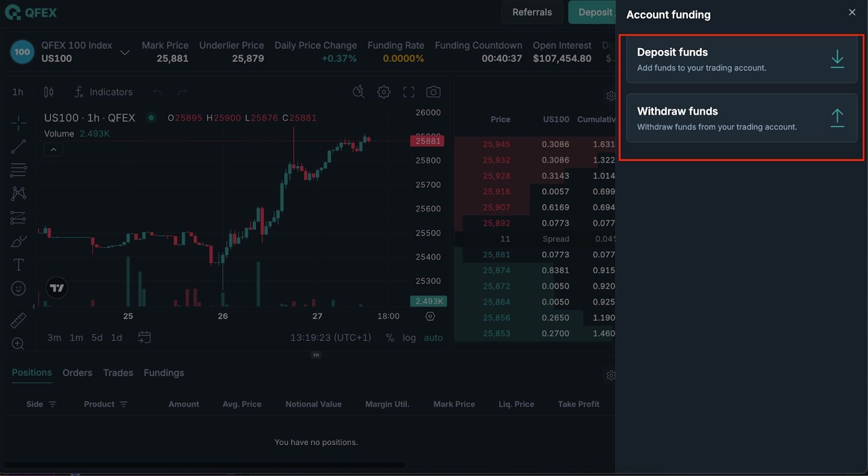
Task: Expand the US100 market selector chevron
Action: tap(125, 53)
